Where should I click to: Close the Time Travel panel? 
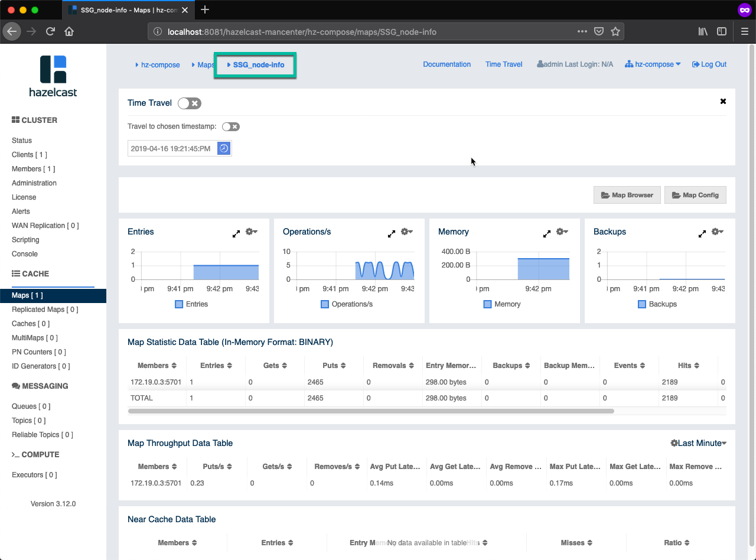pyautogui.click(x=723, y=102)
